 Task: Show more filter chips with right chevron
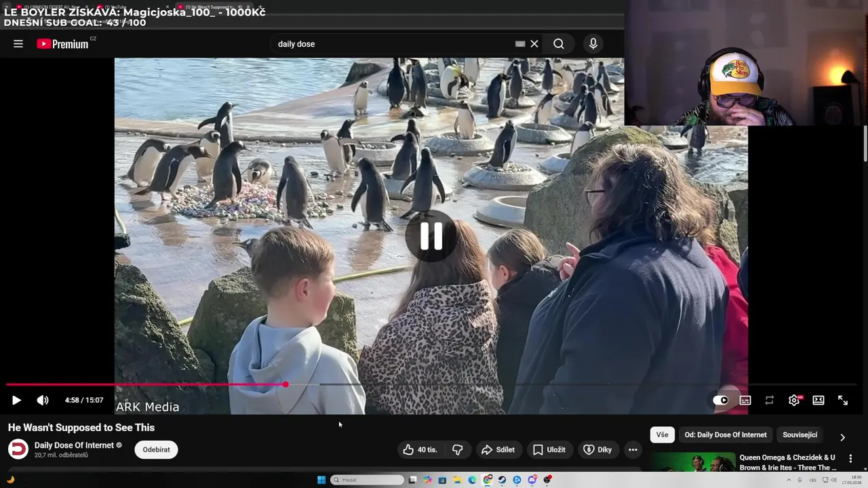tap(842, 437)
